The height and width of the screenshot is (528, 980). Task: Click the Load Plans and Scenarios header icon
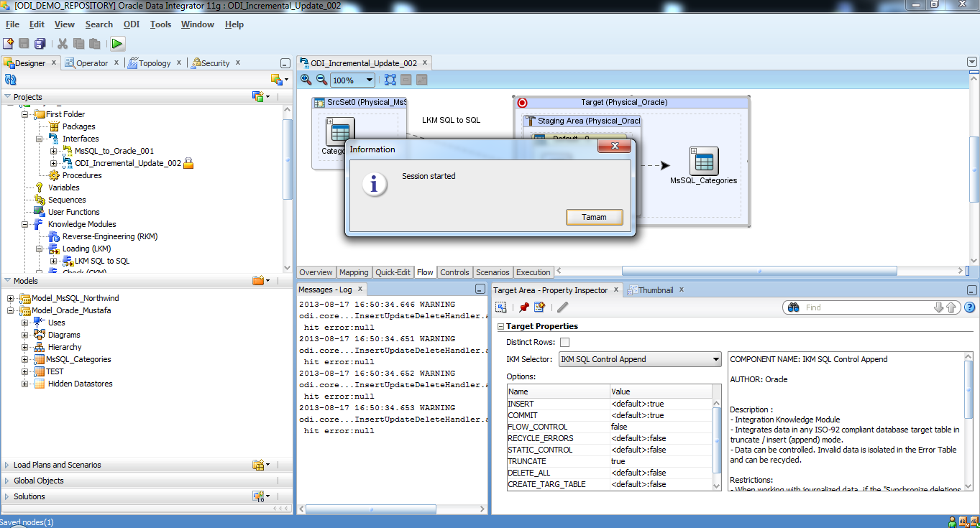[258, 465]
